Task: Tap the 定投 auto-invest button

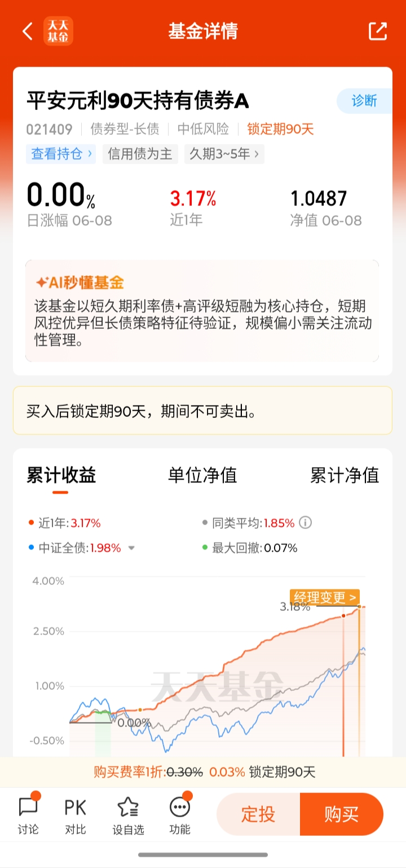Action: click(x=258, y=814)
